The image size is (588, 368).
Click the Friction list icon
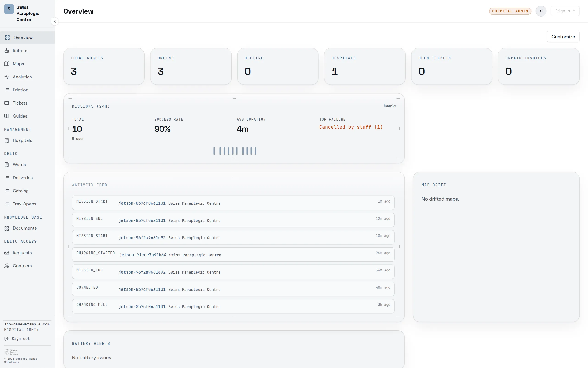point(7,90)
